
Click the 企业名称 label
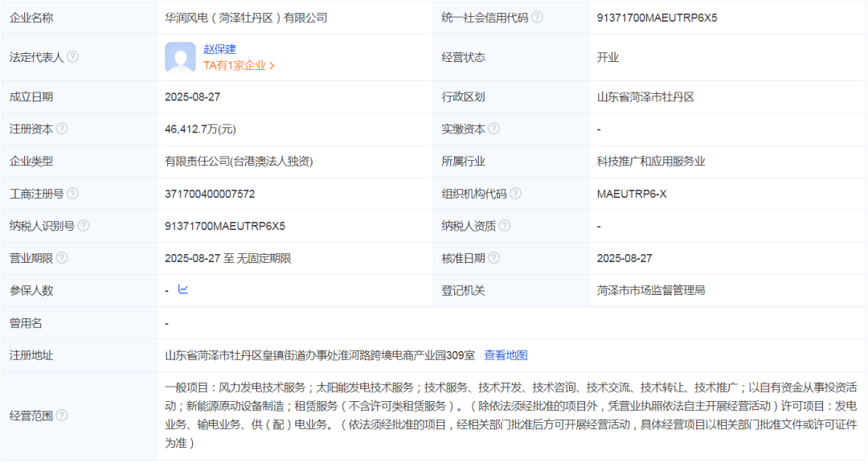click(31, 18)
